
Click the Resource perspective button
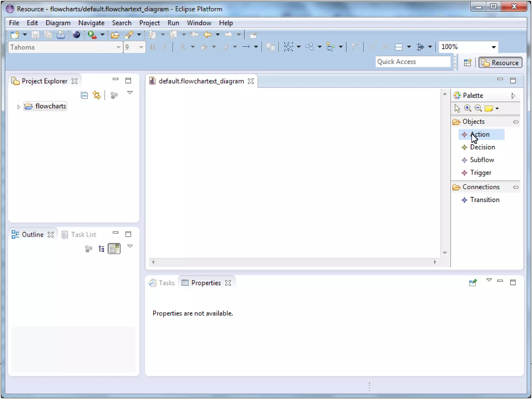click(x=500, y=63)
